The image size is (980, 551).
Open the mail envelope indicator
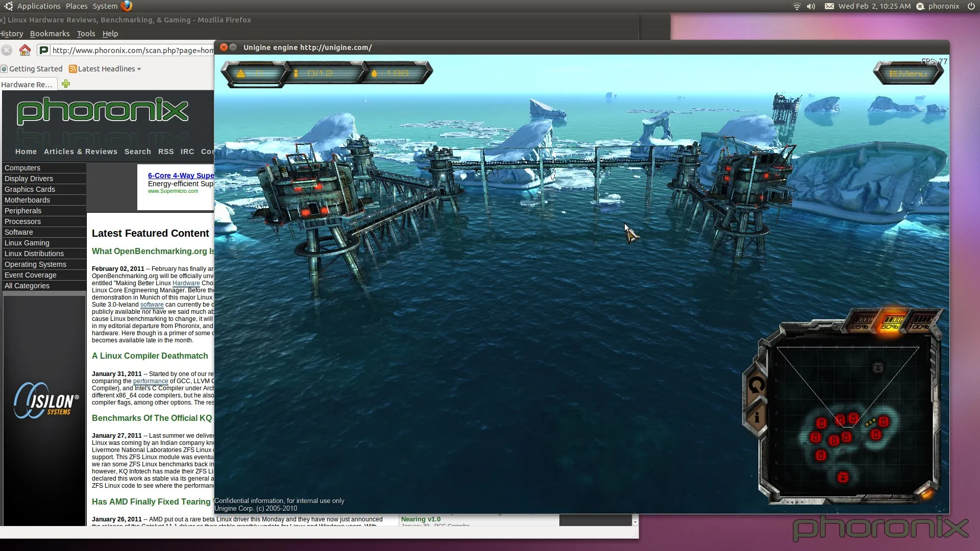(829, 6)
